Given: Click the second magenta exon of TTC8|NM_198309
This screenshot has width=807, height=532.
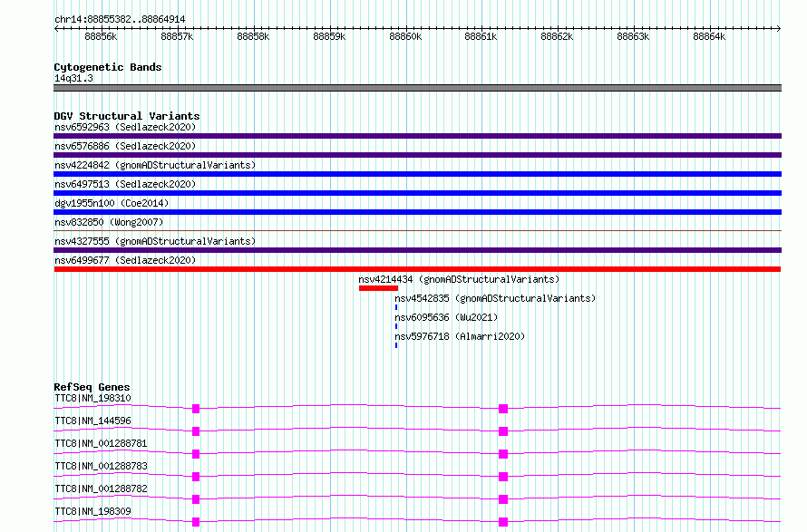Looking at the screenshot, I should [x=503, y=522].
